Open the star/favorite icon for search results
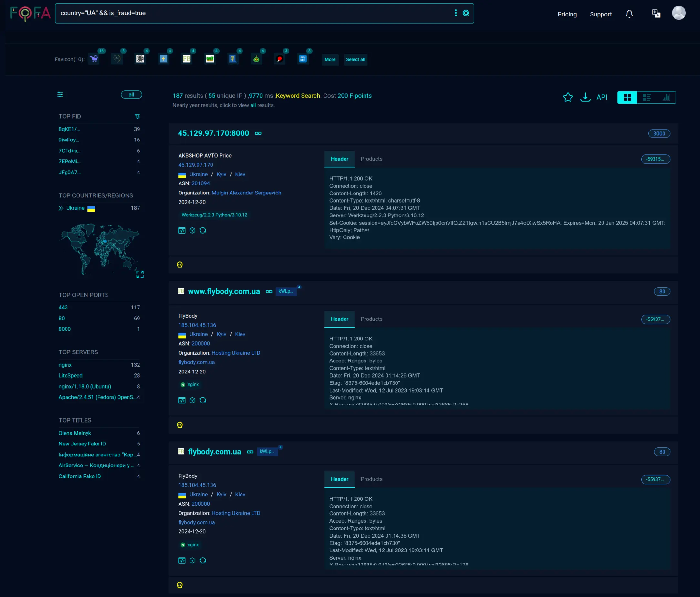This screenshot has width=700, height=597. (x=568, y=97)
